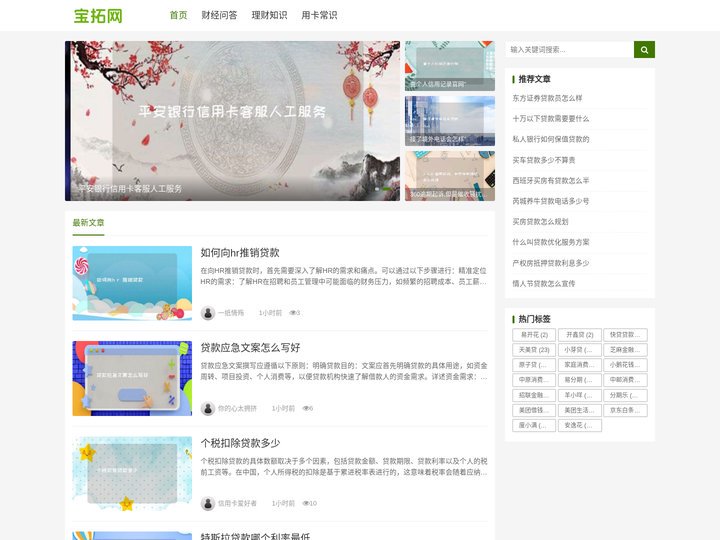Open article title 如何向hr推销贷款

point(240,253)
